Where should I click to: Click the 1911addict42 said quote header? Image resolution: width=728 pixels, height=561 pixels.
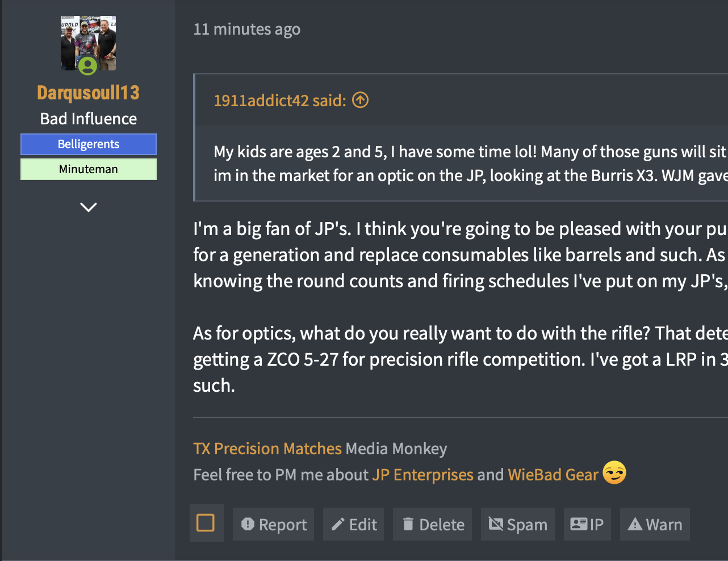(x=279, y=101)
